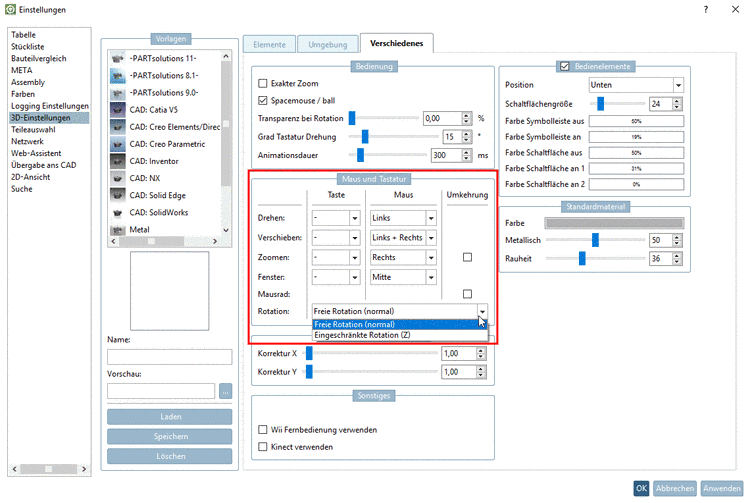The image size is (750, 503).
Task: Open the Verschieben Maus dropdown Links + Rechts
Action: [403, 238]
